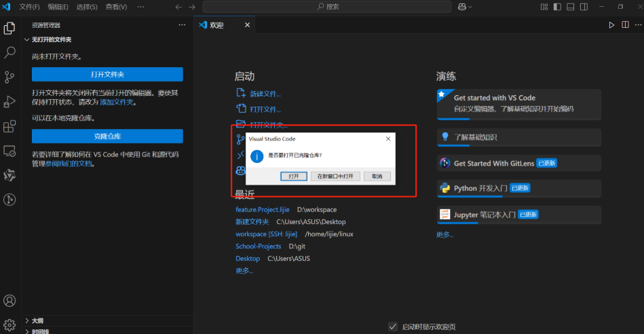Open recent 新建文件夹
Image resolution: width=644 pixels, height=334 pixels.
click(x=252, y=222)
